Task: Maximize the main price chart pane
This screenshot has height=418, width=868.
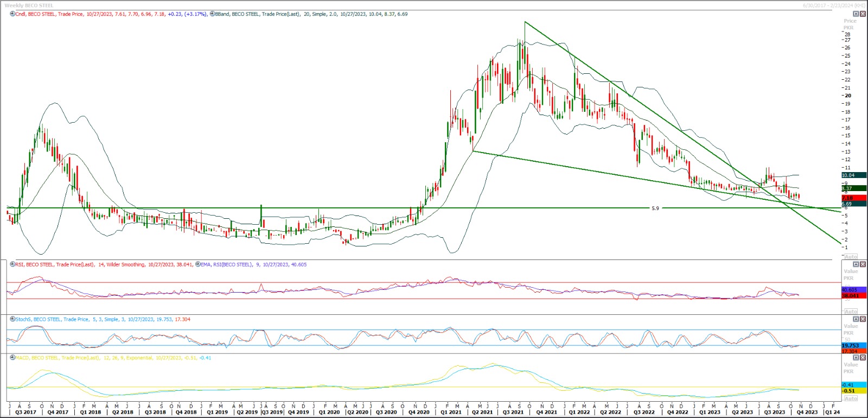Action: 856,14
